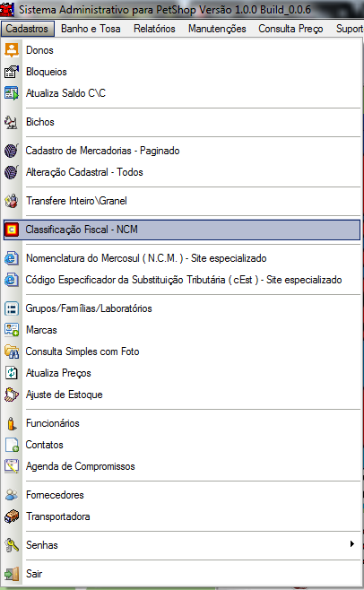Viewport: 364px width, 590px height.
Task: Click the Ajuste de Estoque icon
Action: [12, 395]
